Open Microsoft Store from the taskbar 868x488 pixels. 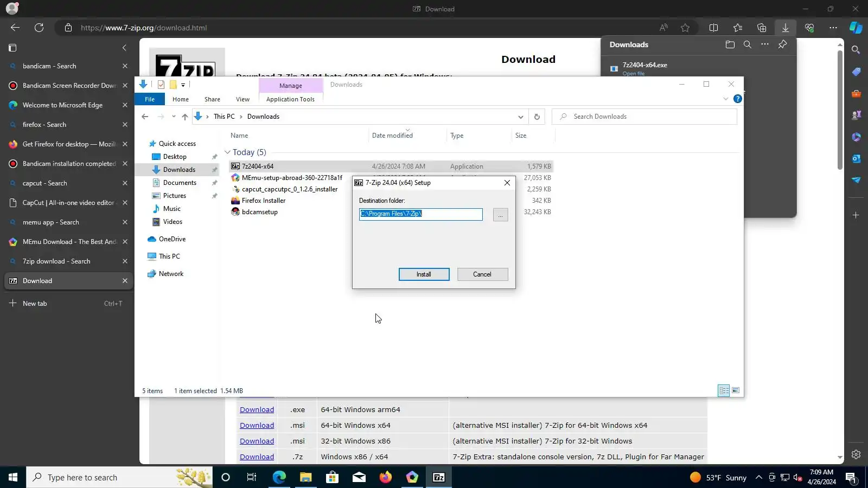pyautogui.click(x=332, y=478)
